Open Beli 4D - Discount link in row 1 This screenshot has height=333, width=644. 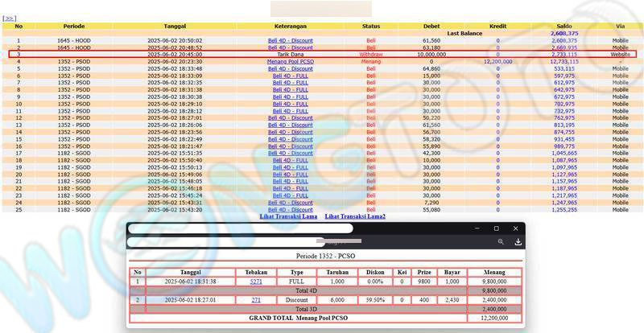click(290, 40)
